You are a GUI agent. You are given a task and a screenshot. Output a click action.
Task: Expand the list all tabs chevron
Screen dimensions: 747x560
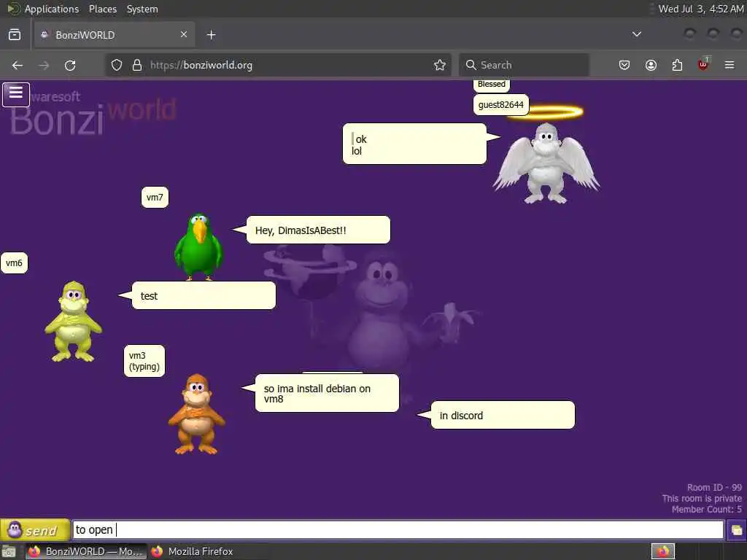click(636, 34)
